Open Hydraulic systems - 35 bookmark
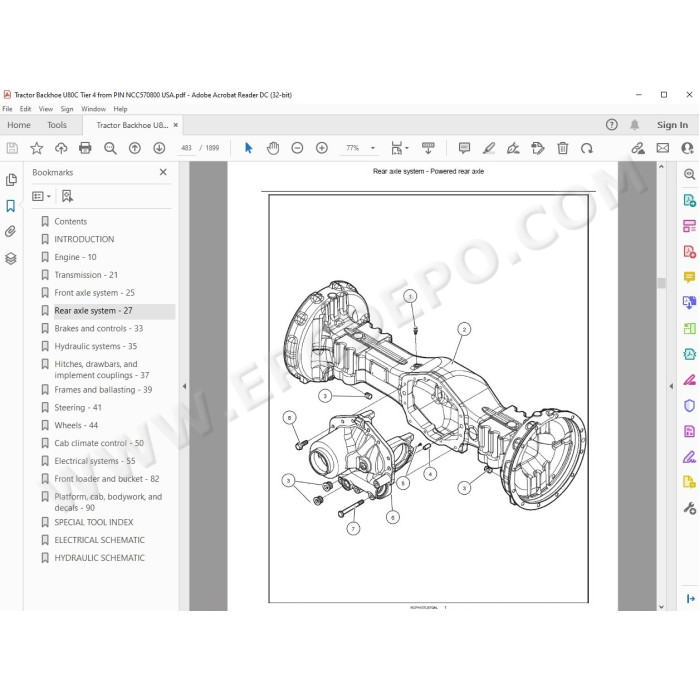This screenshot has width=700, height=700. pos(96,346)
